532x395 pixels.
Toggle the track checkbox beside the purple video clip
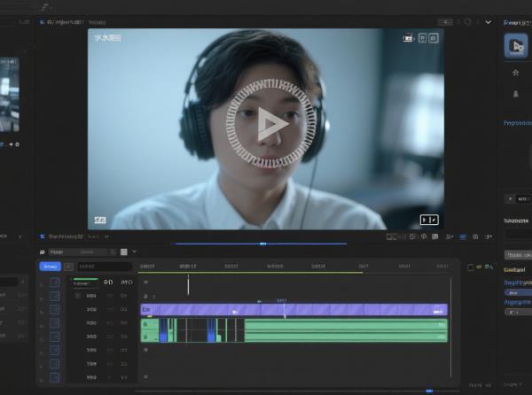point(55,310)
